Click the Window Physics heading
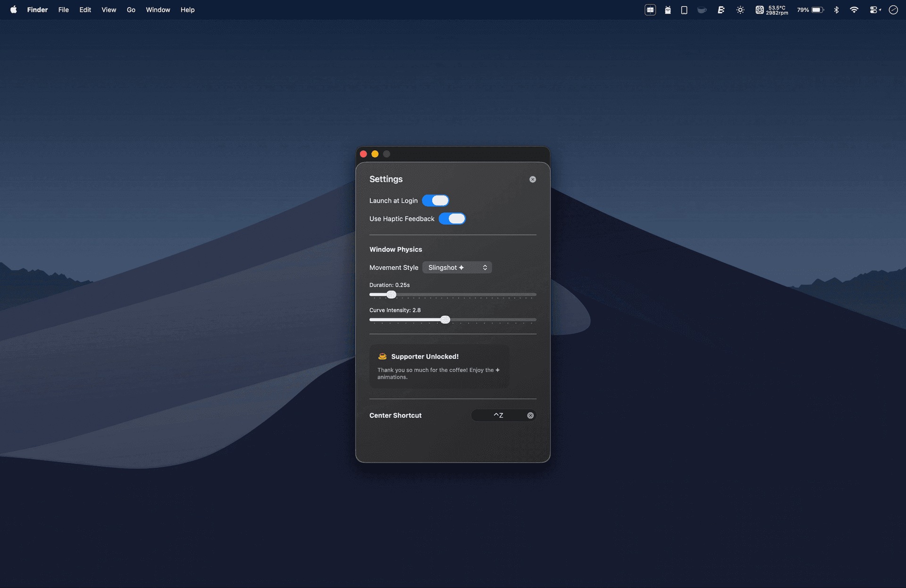Image resolution: width=906 pixels, height=588 pixels. (395, 249)
